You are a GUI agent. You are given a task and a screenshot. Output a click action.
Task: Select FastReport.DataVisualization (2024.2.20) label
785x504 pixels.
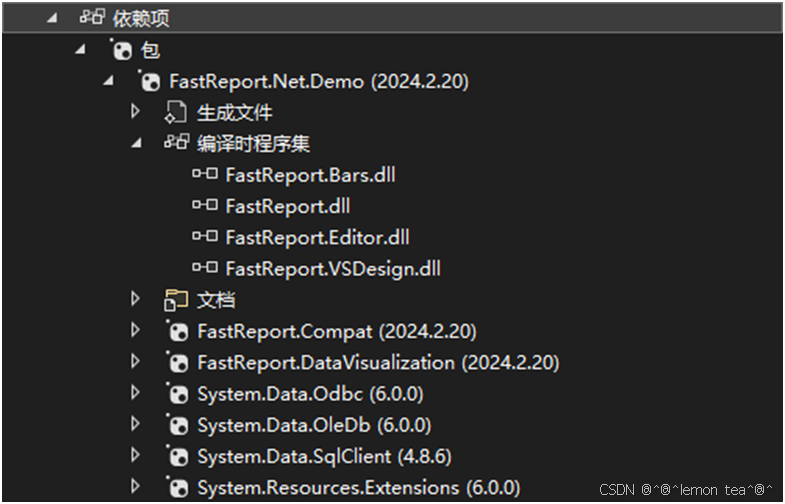point(378,363)
